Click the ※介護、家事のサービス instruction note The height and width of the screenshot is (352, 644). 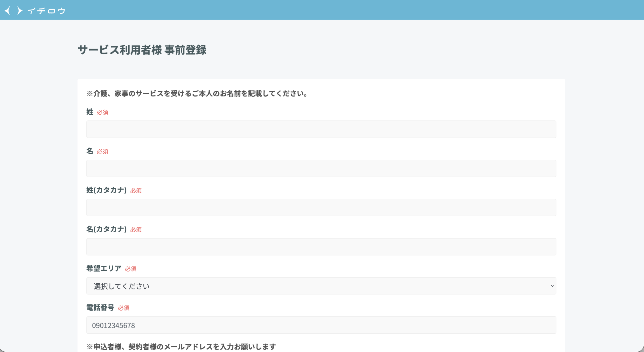tap(197, 94)
